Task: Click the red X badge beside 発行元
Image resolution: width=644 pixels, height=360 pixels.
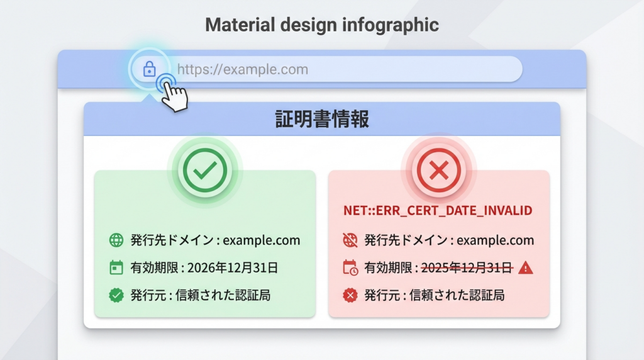Action: 350,295
